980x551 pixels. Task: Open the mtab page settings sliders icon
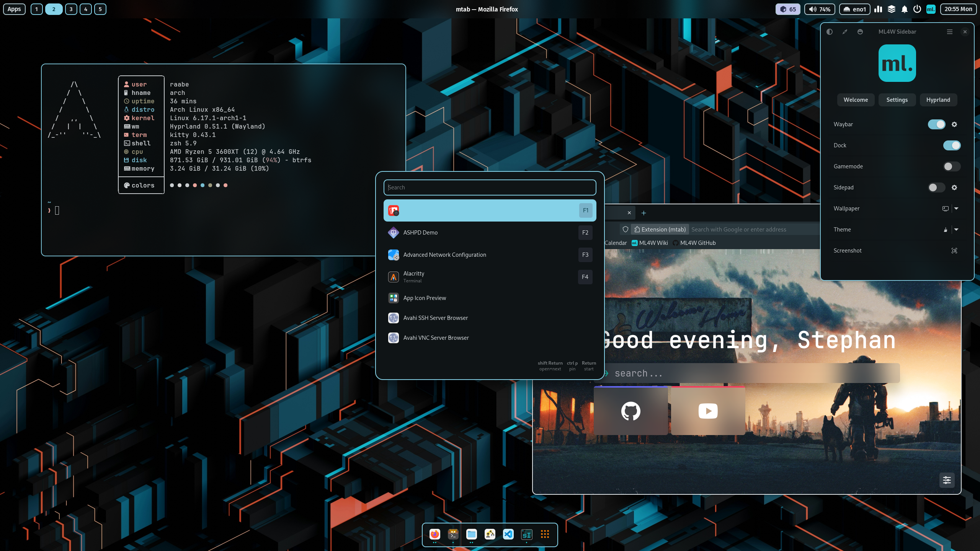[x=947, y=480]
